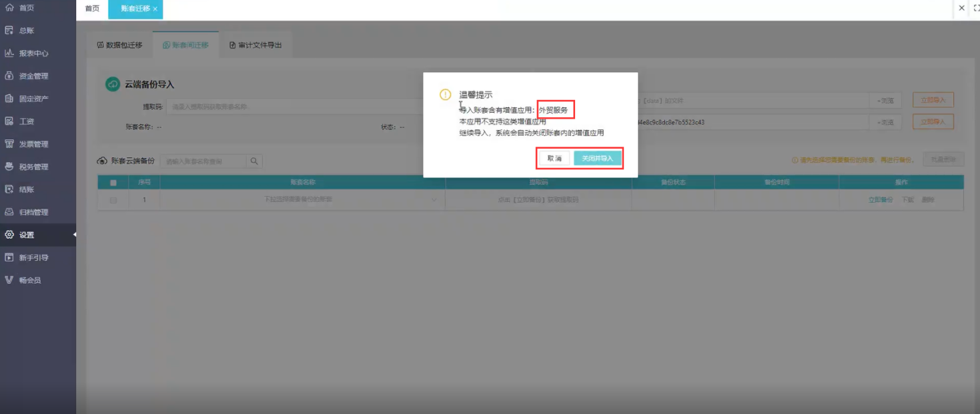Tick the checkbox for row 1
Viewport: 980px width, 414px height.
click(113, 200)
